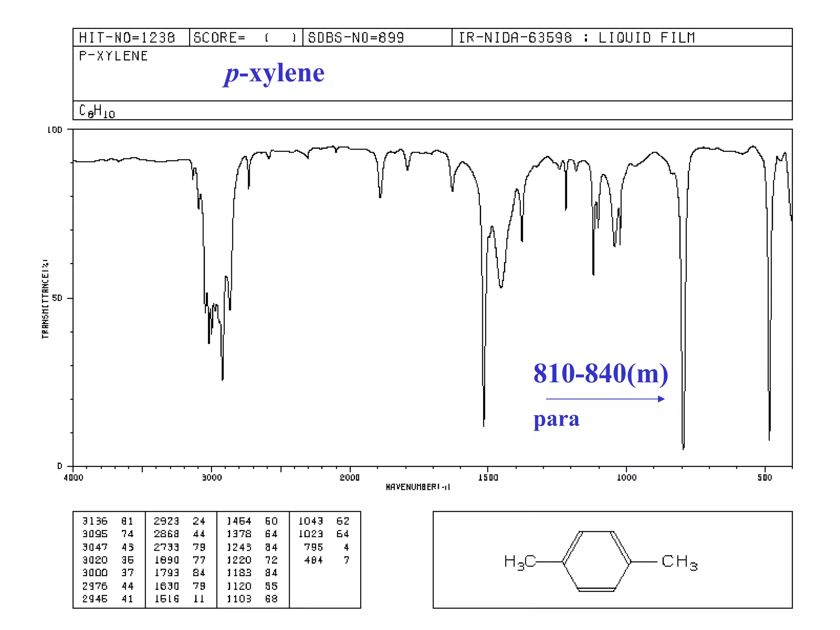
Task: Click peak table entry 484 7
Action: coord(327,560)
